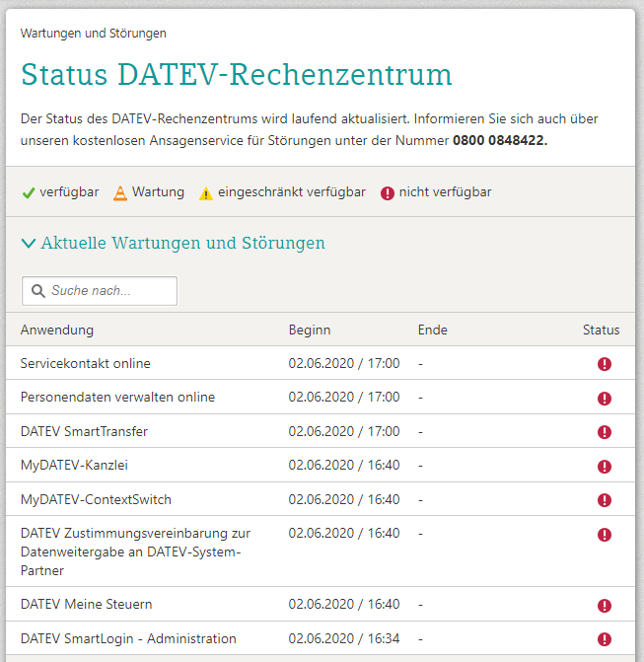Select DATEV Zustimmungsvereinbarung zur Datenweitergabe entry

coord(135,552)
